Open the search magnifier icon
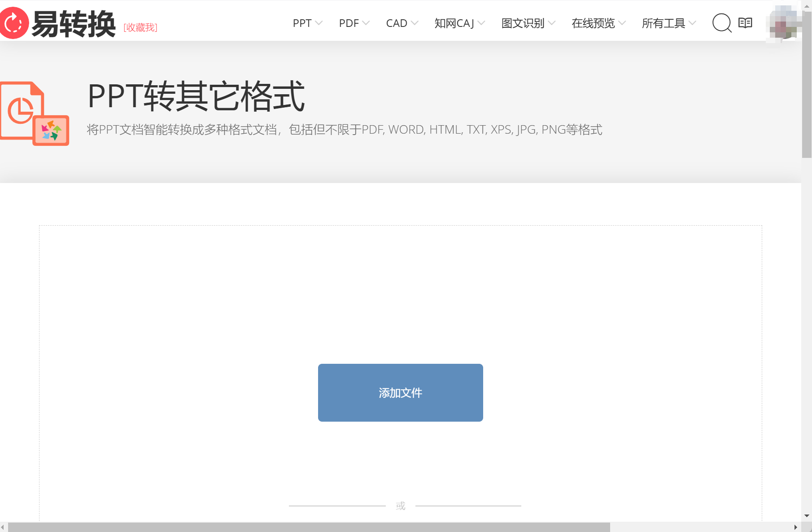 tap(722, 23)
